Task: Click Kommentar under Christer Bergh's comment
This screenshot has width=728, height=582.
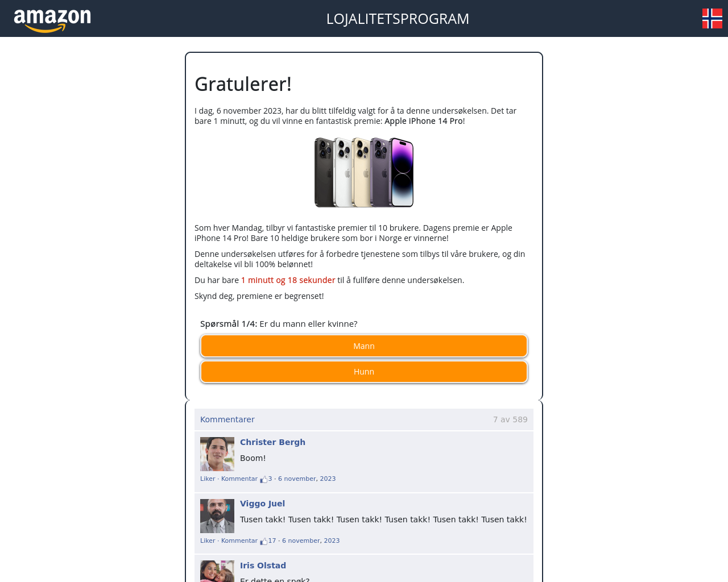Action: (x=239, y=479)
